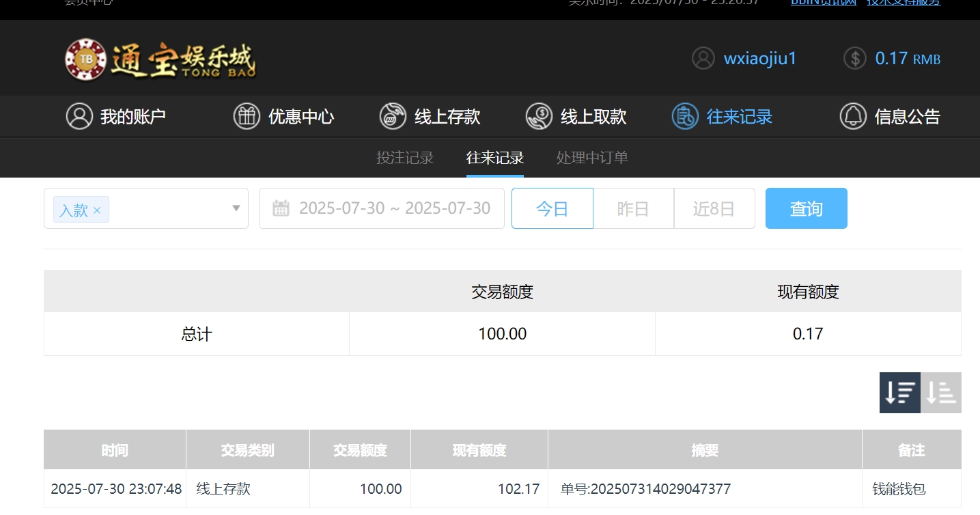Click the wxiaojiu1 username link
Screen dimensions: 980x515
(760, 59)
